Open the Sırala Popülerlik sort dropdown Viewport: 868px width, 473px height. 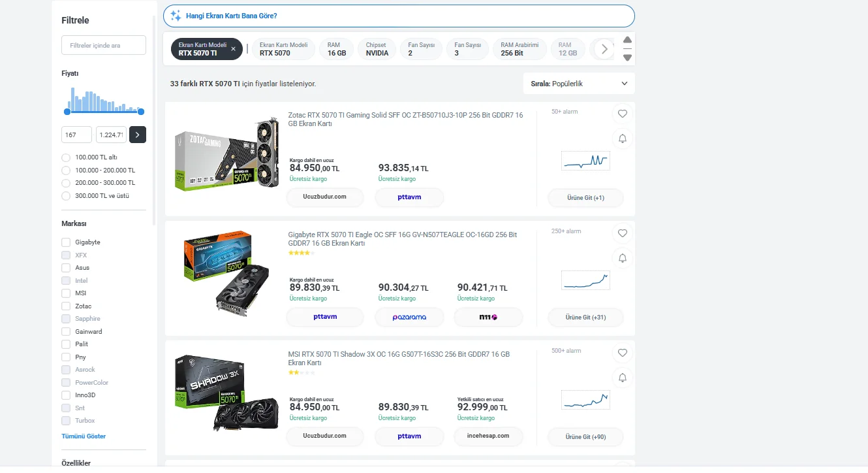579,84
